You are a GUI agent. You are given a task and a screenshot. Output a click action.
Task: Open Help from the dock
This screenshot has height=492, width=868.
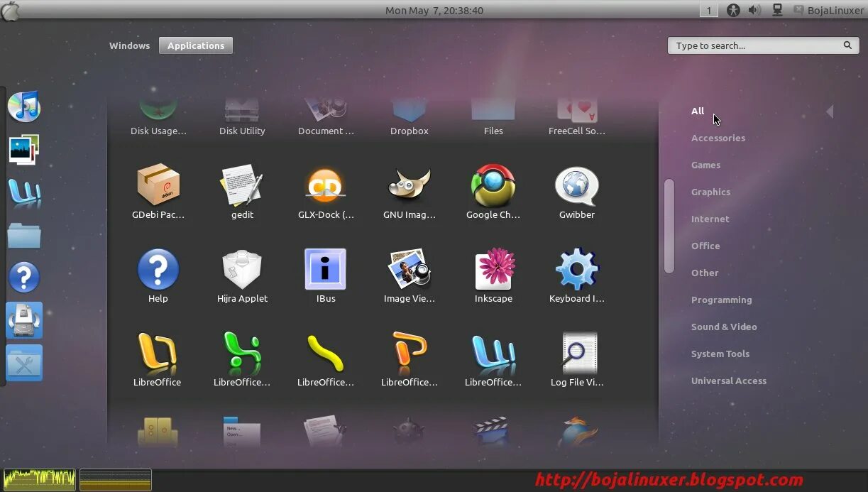pos(24,278)
